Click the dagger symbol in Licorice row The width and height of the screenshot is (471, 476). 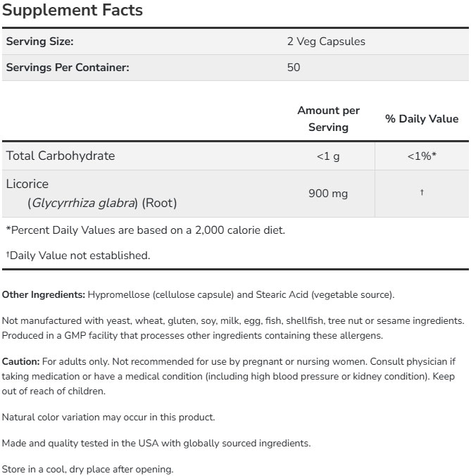pyautogui.click(x=422, y=193)
